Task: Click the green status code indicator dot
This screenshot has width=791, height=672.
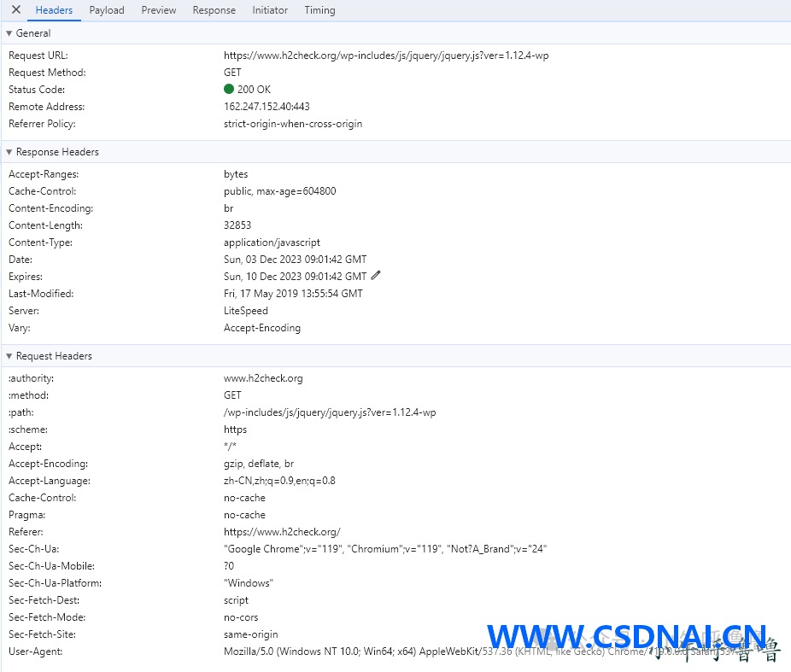Action: point(229,90)
